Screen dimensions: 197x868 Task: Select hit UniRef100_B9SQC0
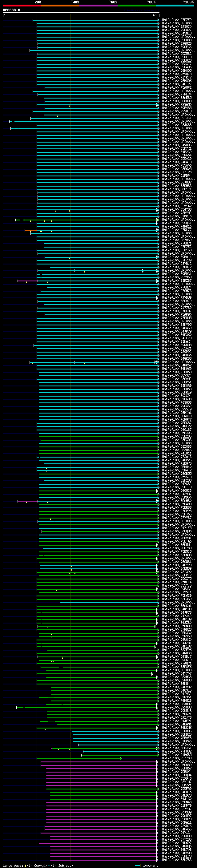tap(177, 26)
